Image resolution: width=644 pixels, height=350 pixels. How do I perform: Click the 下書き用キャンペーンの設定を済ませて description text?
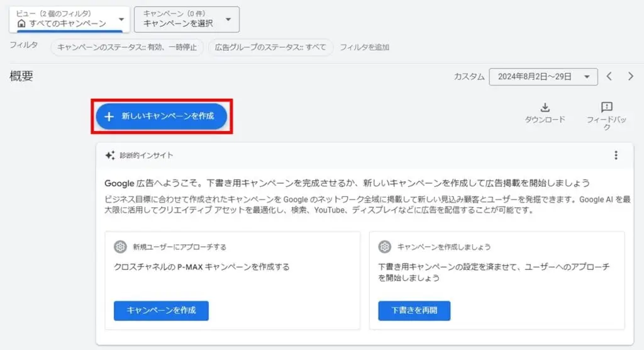[494, 273]
